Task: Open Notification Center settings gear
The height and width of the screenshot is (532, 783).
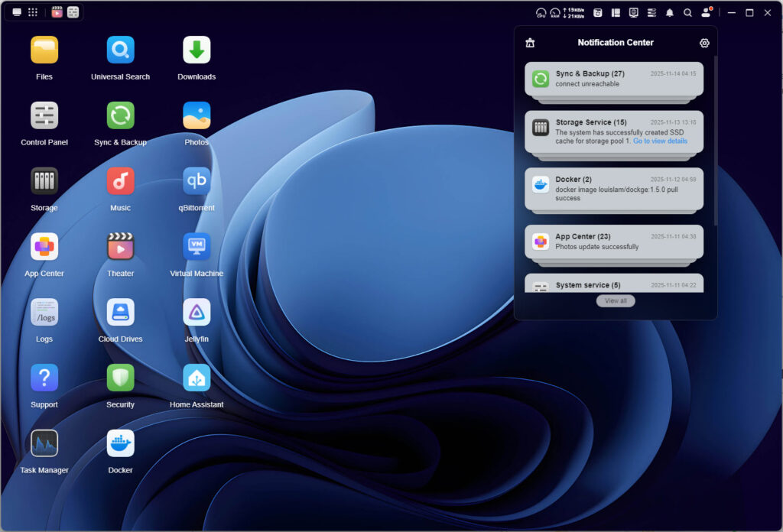Action: pos(704,43)
